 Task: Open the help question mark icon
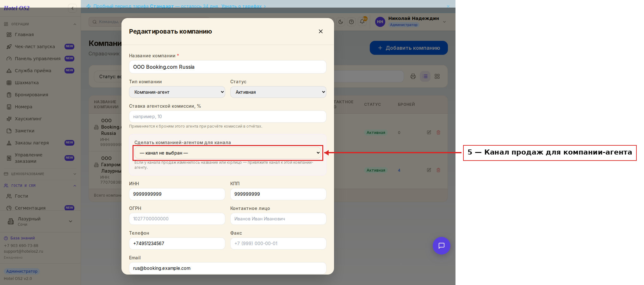tap(351, 22)
